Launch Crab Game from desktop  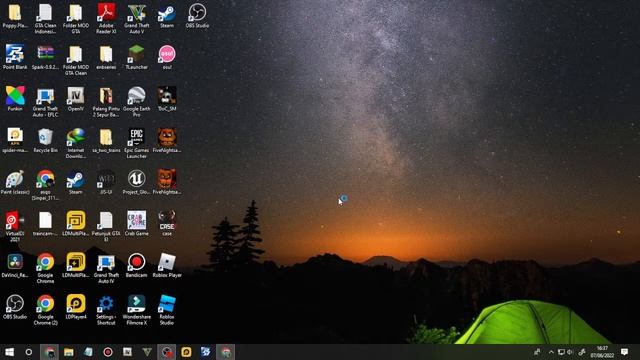(136, 224)
